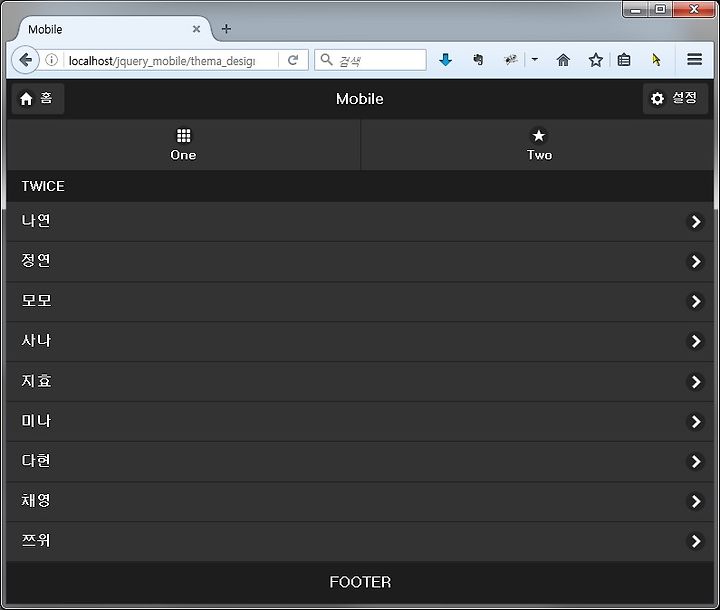
Task: Click the browser back arrow button
Action: [25, 60]
